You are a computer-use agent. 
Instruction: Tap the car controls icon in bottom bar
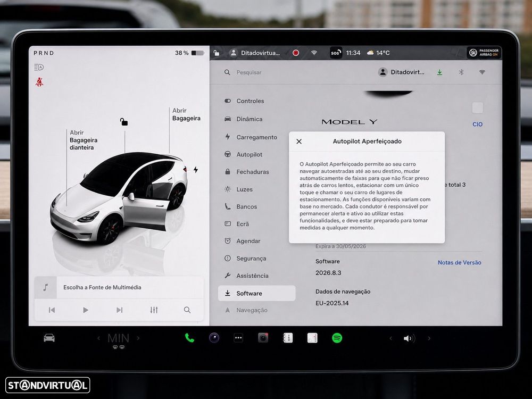click(x=49, y=338)
